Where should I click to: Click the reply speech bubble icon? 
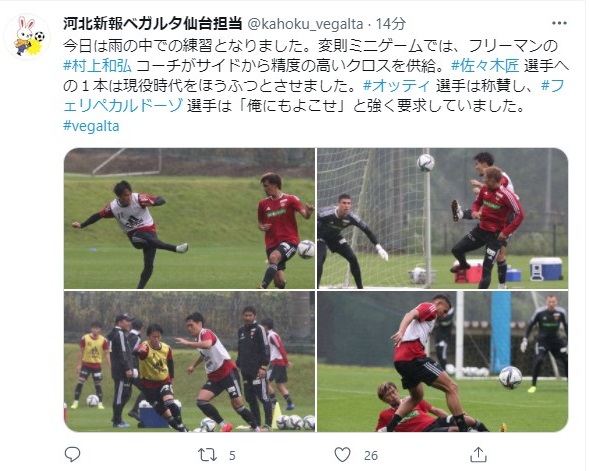point(72,455)
